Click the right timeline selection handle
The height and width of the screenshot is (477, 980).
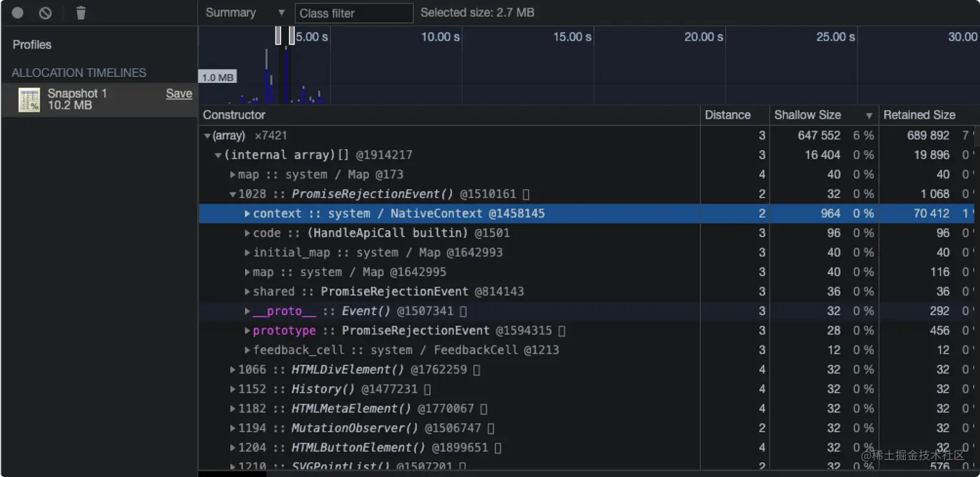[x=292, y=36]
